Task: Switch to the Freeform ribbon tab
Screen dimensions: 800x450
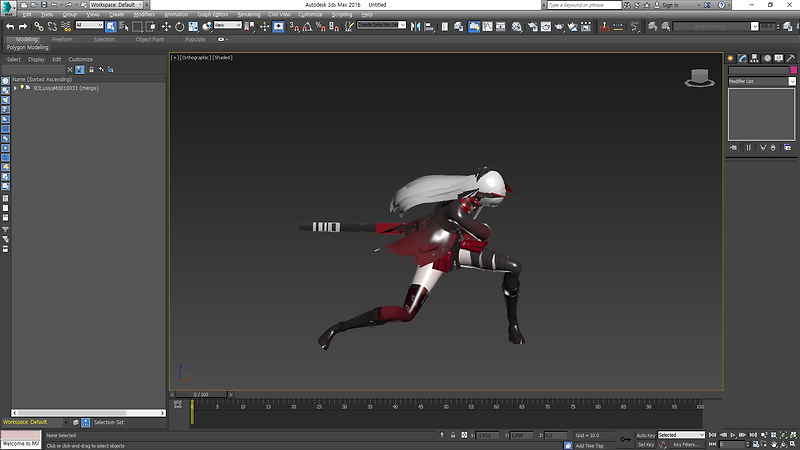Action: tap(62, 39)
